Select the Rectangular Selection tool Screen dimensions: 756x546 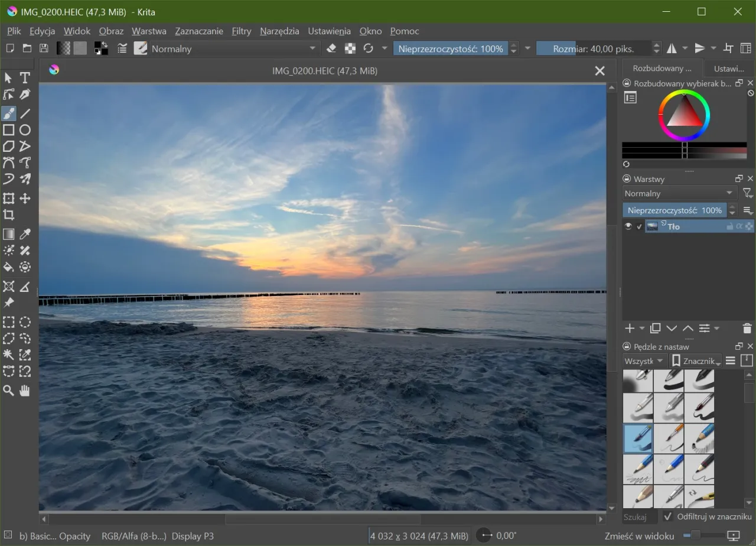tap(8, 322)
